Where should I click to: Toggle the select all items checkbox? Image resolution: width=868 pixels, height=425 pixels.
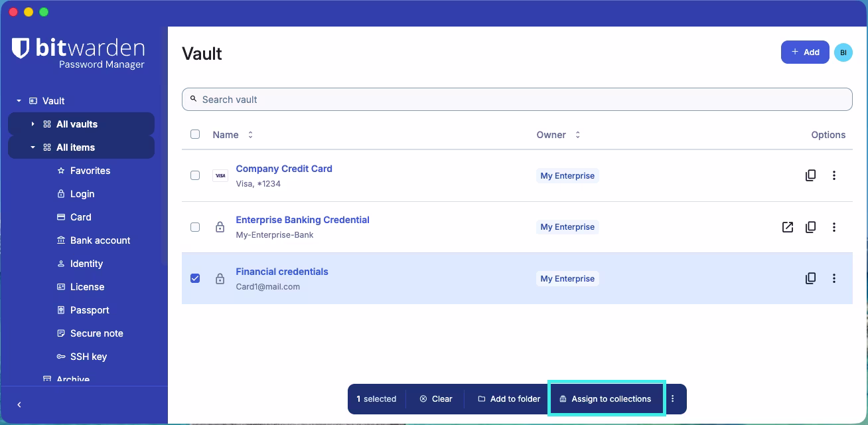[x=195, y=134]
